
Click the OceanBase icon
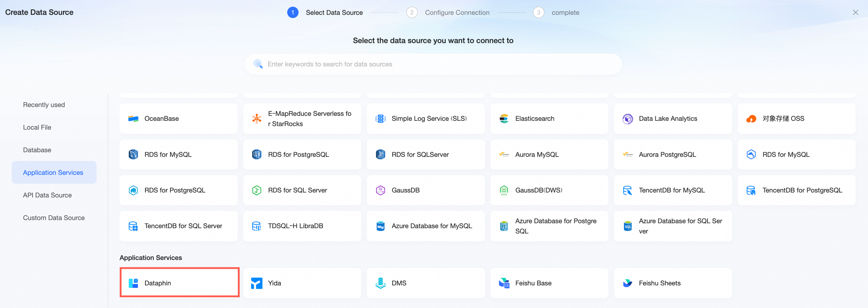coord(133,119)
